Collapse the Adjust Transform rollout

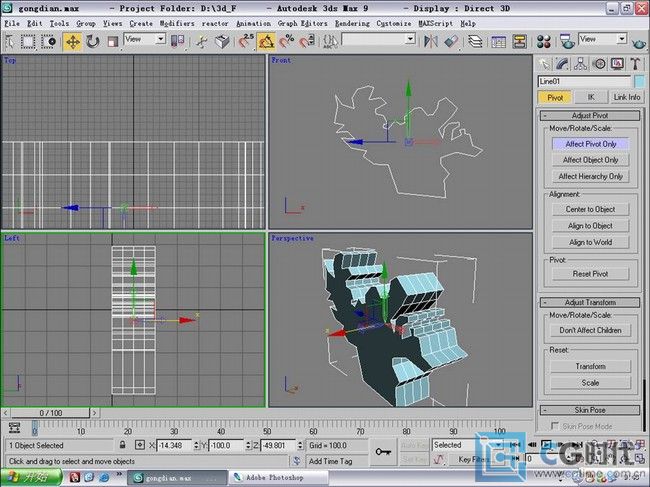tap(590, 302)
